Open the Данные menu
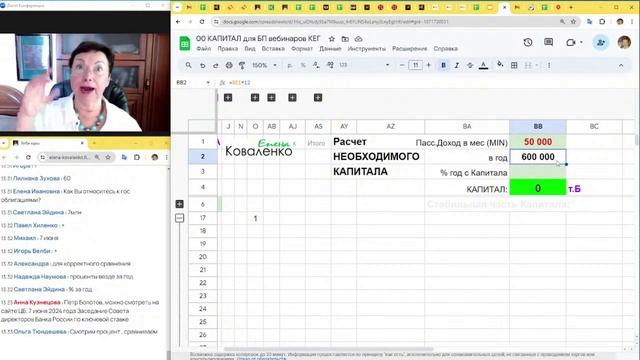 tap(330, 49)
